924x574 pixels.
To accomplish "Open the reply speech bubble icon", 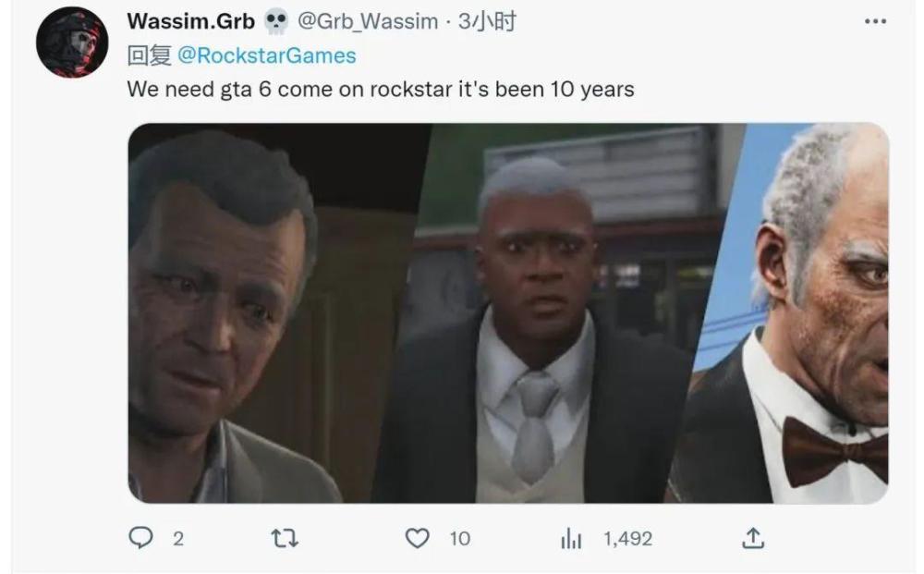I will point(140,537).
